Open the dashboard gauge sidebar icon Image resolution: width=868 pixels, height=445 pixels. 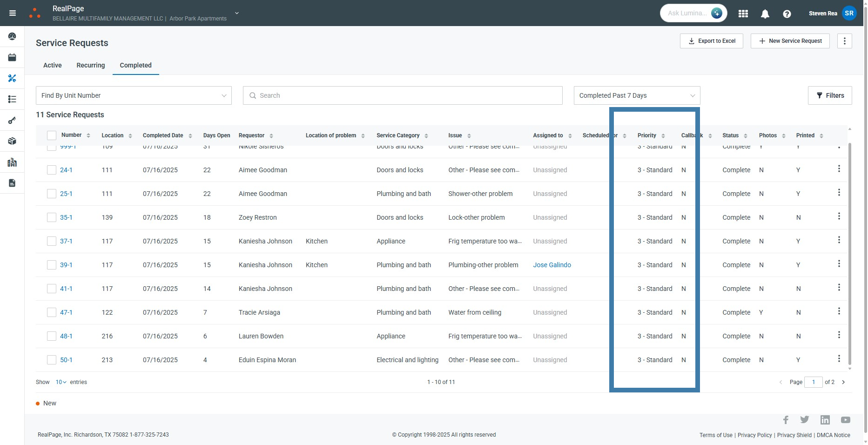pyautogui.click(x=12, y=36)
